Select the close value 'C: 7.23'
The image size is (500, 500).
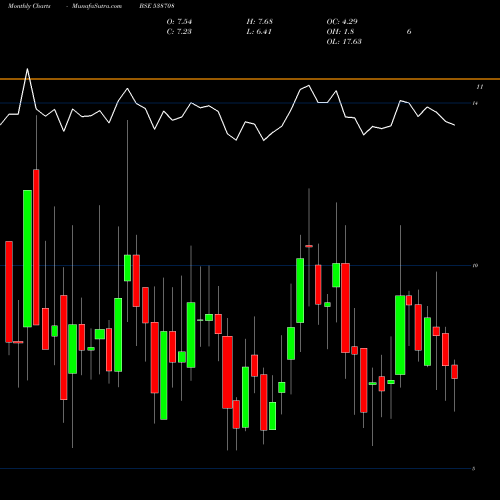coord(179,32)
